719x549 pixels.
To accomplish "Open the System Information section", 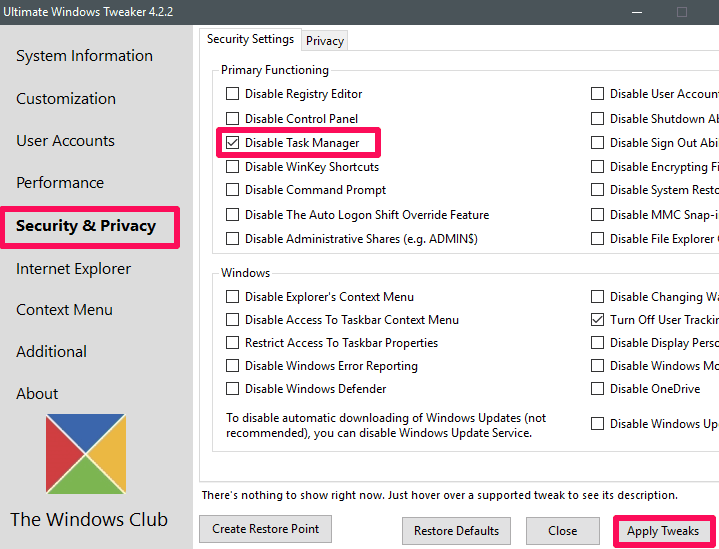I will point(84,56).
